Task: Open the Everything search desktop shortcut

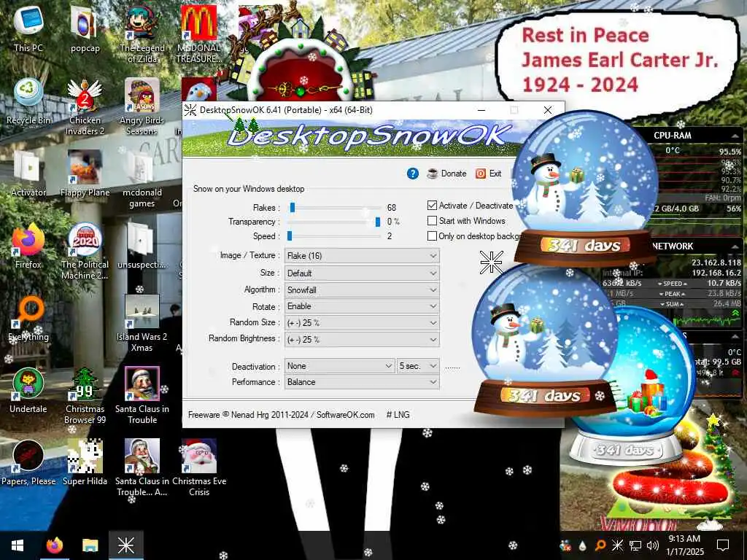Action: pyautogui.click(x=28, y=319)
